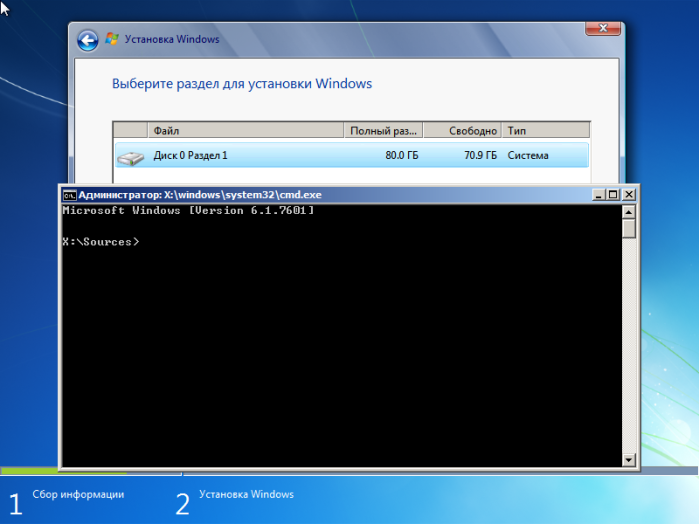Select the hard drive icon for Диск 0
Screen dimensions: 699x524
tap(130, 157)
